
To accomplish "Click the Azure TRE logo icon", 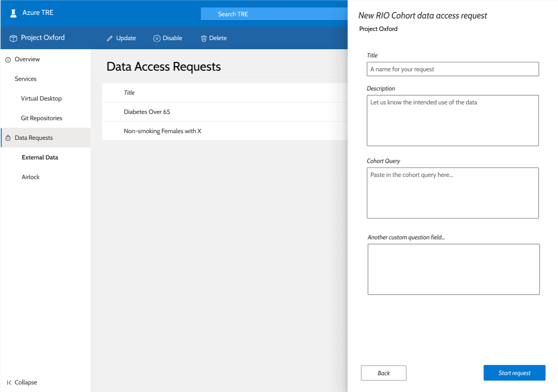I will pyautogui.click(x=13, y=13).
